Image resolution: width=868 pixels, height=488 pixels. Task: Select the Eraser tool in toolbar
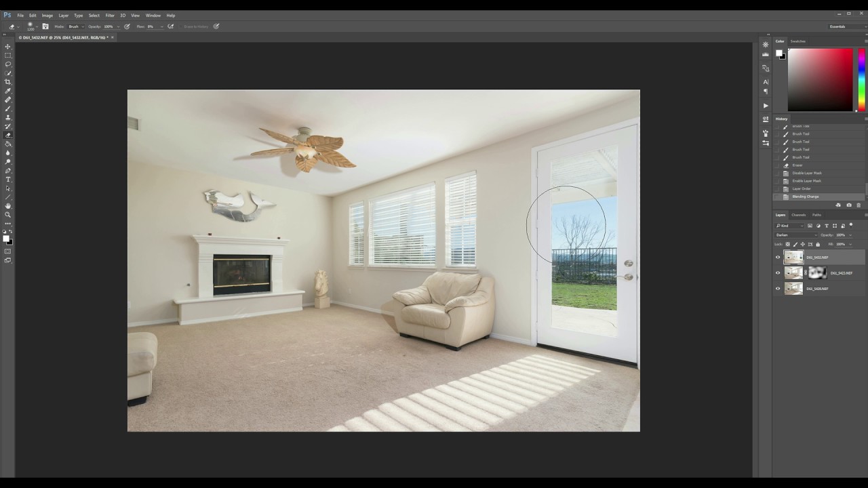(7, 135)
